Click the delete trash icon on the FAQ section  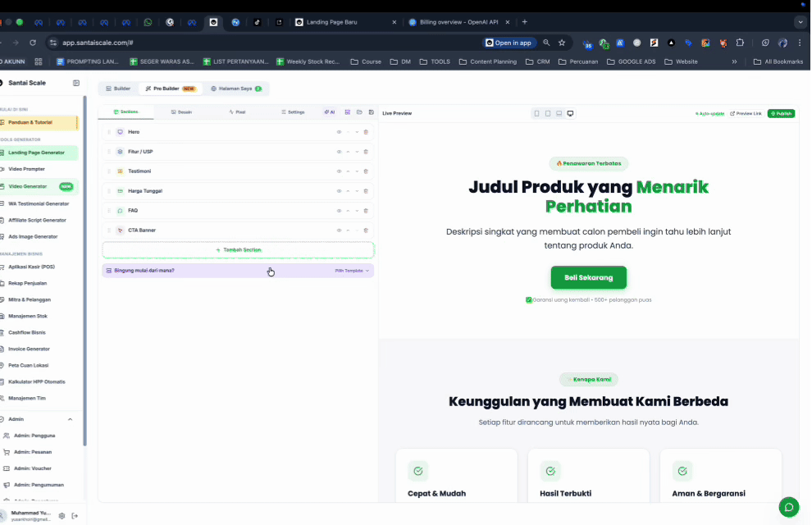(366, 210)
